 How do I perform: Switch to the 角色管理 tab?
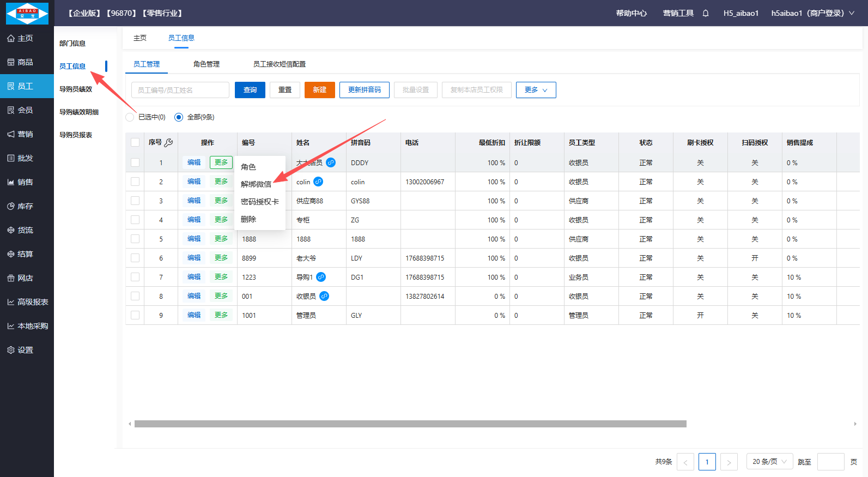coord(207,64)
